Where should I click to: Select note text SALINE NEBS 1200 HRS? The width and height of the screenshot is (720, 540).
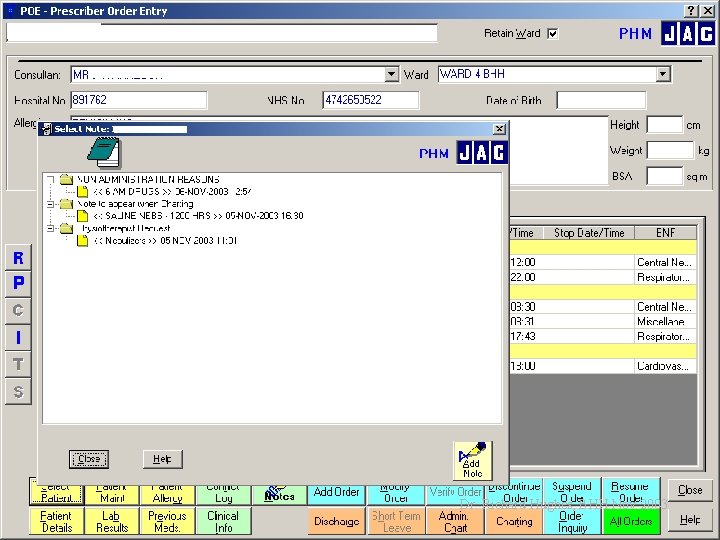(198, 216)
